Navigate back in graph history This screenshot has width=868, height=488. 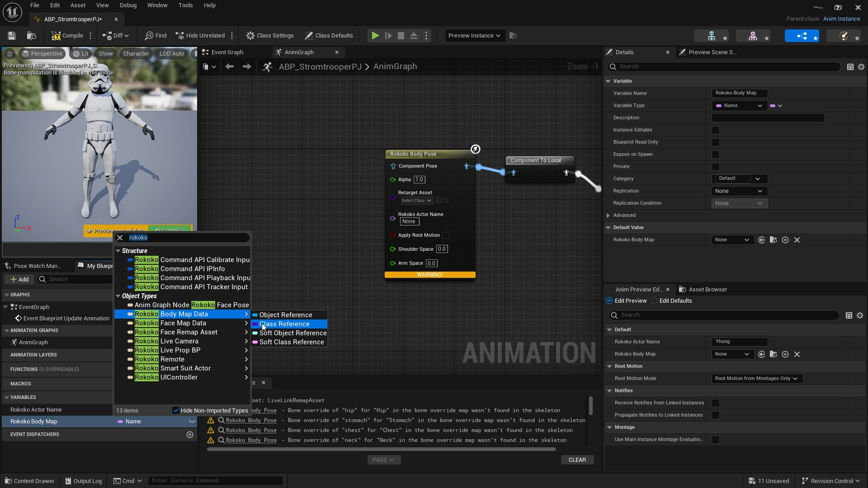(229, 67)
